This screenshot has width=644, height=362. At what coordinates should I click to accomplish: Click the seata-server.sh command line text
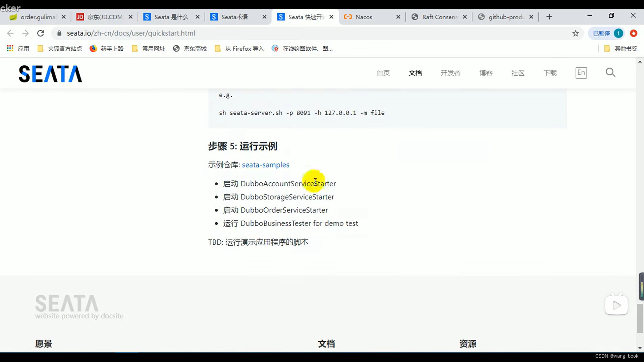[x=302, y=113]
